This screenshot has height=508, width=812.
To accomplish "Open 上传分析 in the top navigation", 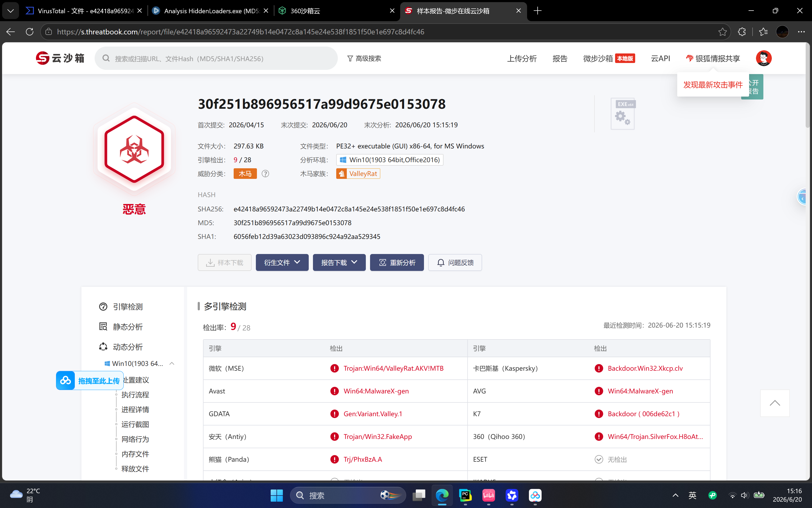I will [522, 58].
